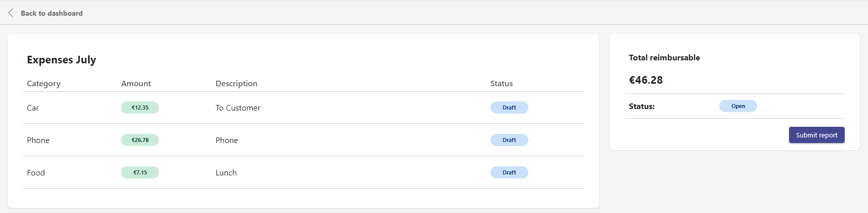868x213 pixels.
Task: Click the Amount column header
Action: [136, 84]
